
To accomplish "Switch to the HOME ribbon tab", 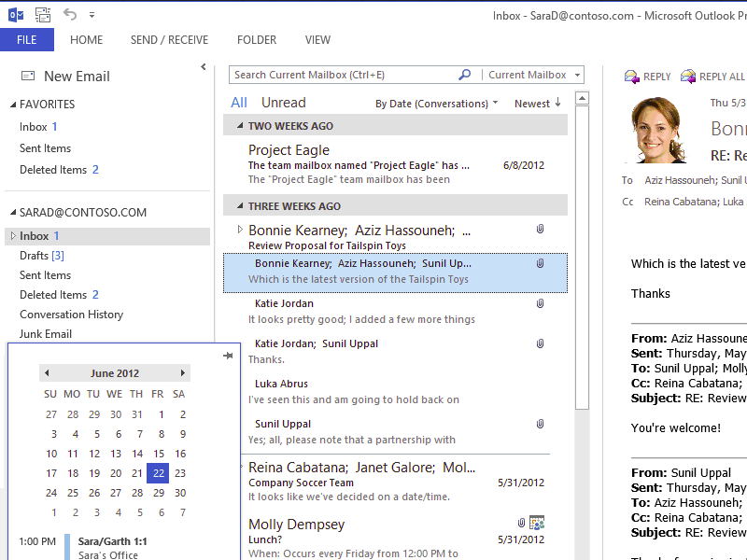I will pyautogui.click(x=86, y=40).
